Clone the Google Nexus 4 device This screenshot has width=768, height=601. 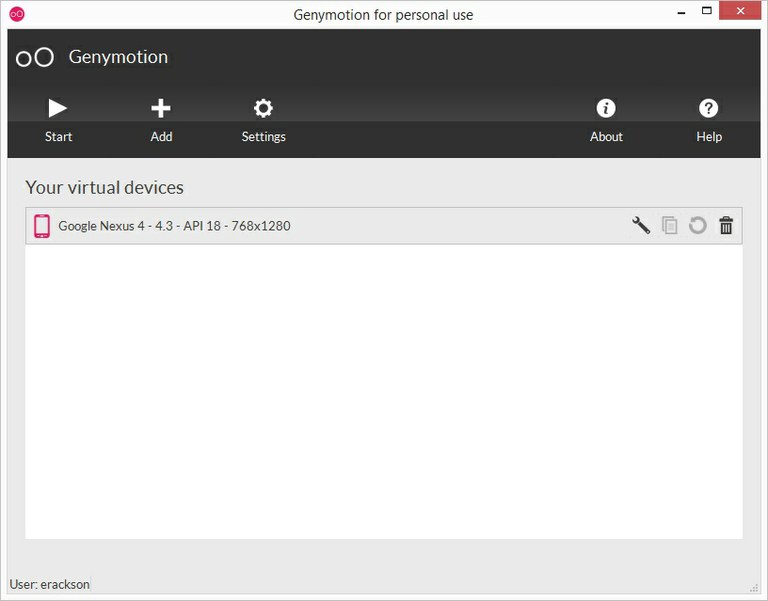pyautogui.click(x=670, y=225)
